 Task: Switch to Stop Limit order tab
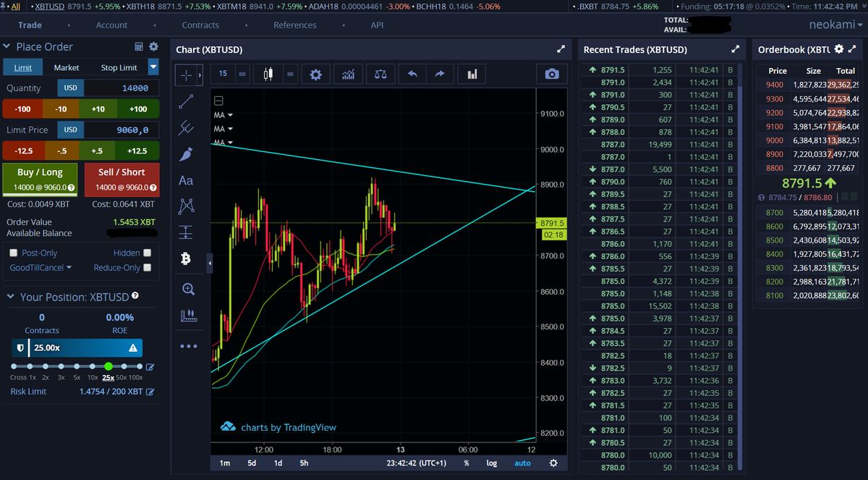click(x=119, y=67)
